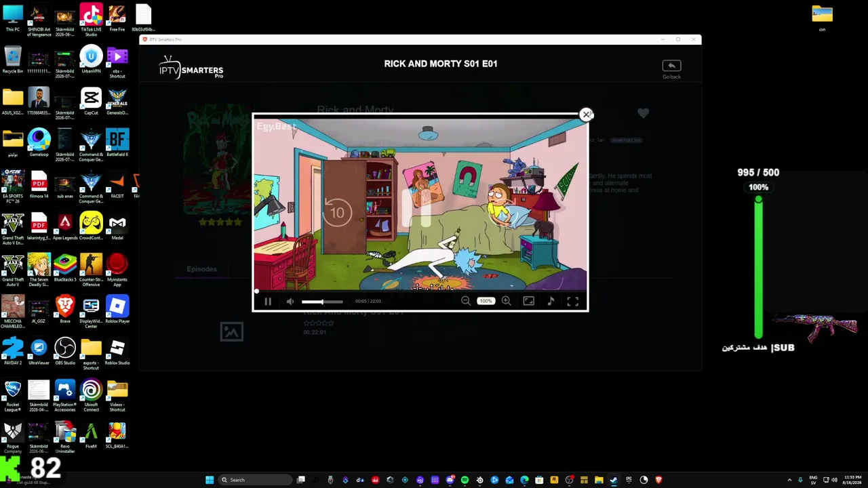Viewport: 868px width, 488px height.
Task: Close the video player popup
Action: tap(586, 115)
